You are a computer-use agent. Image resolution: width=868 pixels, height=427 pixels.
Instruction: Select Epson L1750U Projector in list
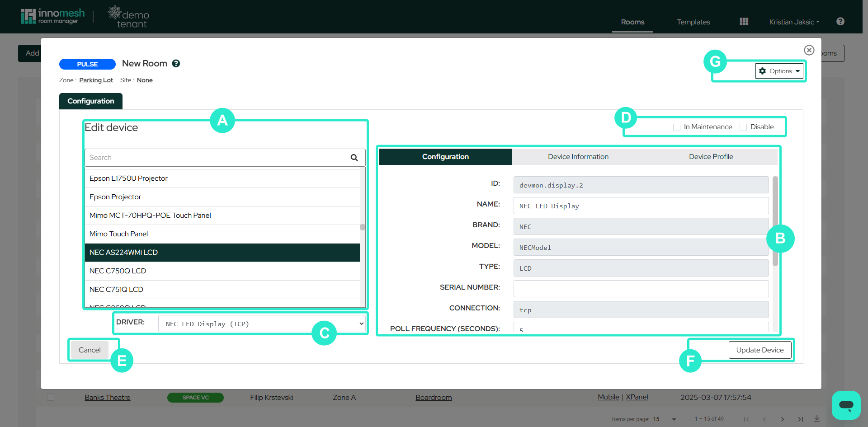222,178
